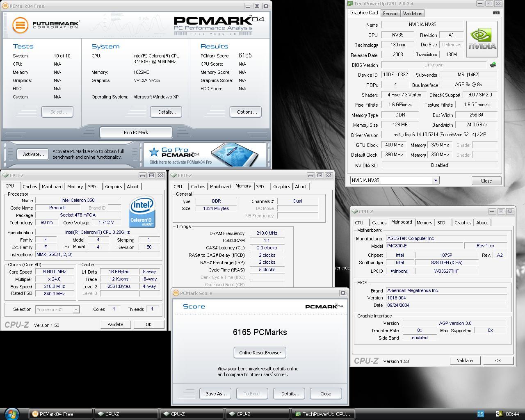525x420 pixels.
Task: Click OK in CPU-Z mainboard window
Action: click(x=498, y=361)
